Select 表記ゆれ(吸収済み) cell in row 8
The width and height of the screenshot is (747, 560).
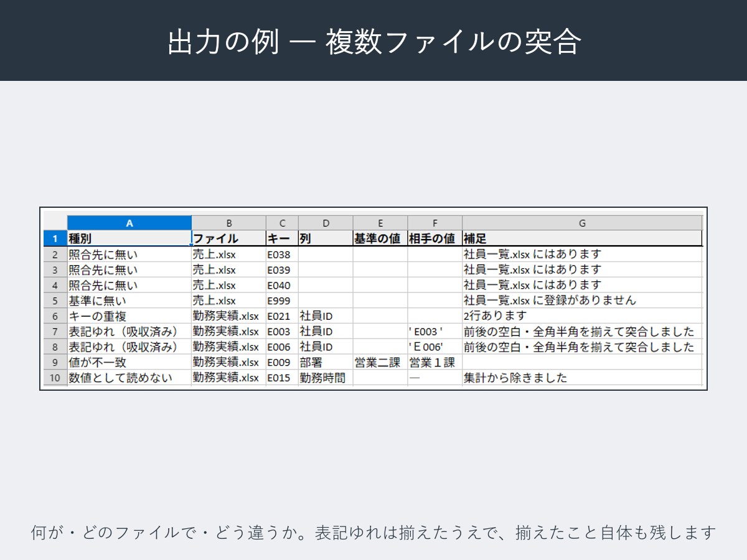pos(129,347)
